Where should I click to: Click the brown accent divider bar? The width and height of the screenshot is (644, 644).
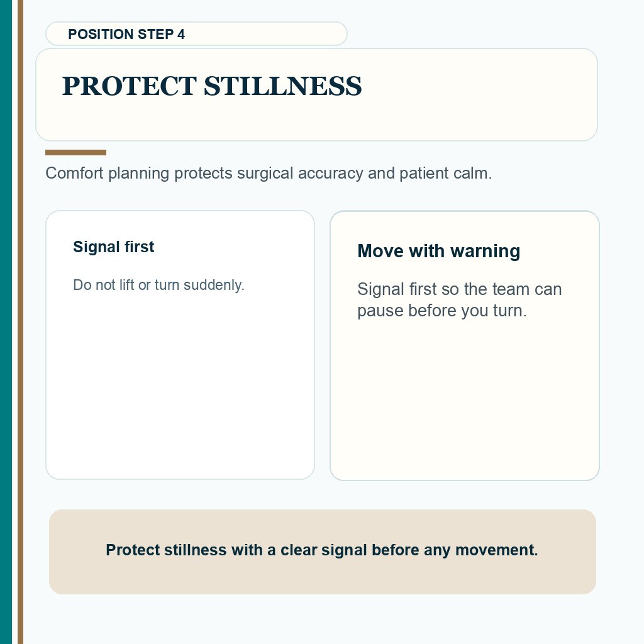click(75, 153)
